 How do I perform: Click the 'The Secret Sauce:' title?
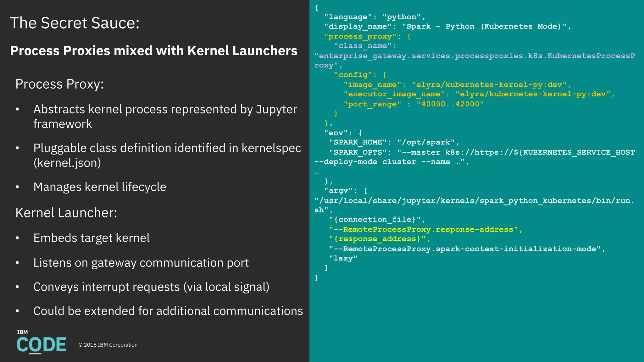click(x=75, y=23)
